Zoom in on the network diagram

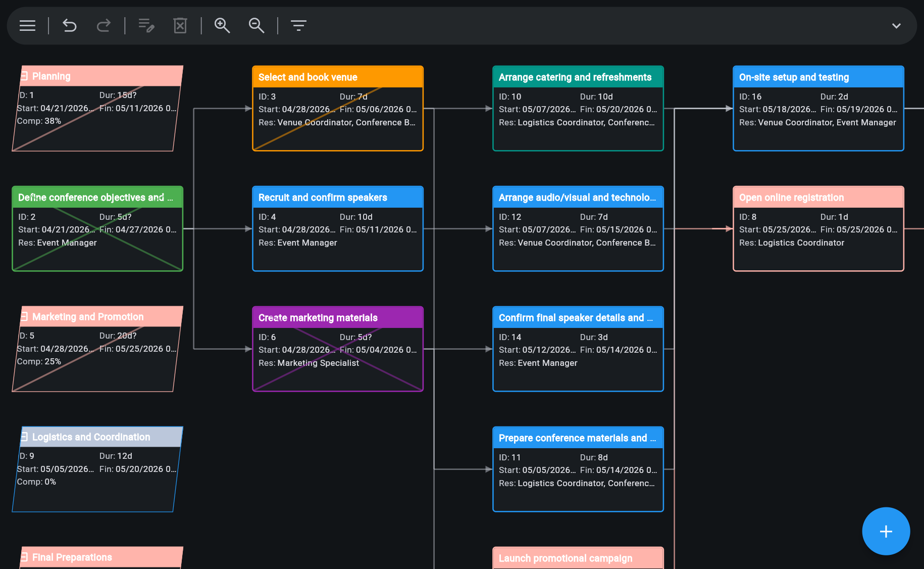point(222,25)
